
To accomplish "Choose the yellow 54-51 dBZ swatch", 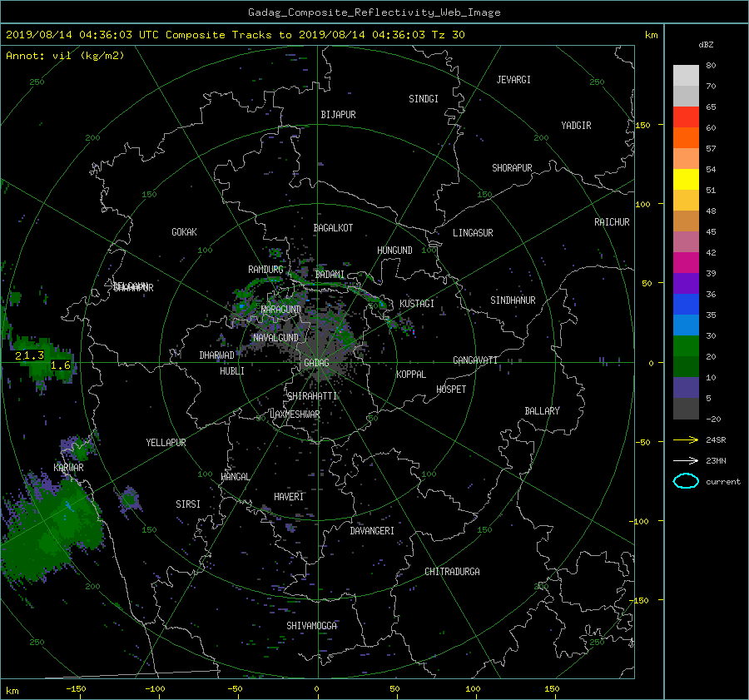I will 686,180.
